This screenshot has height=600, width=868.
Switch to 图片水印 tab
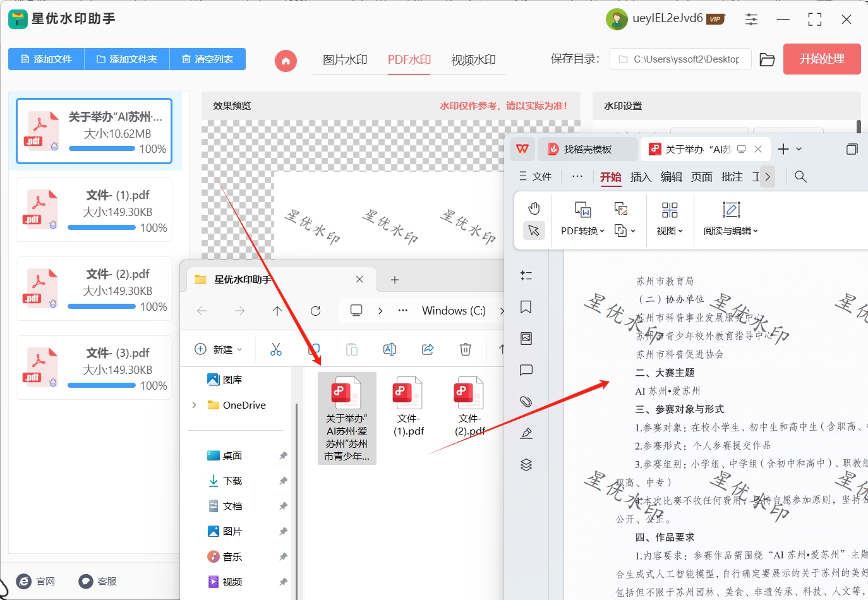(x=345, y=60)
